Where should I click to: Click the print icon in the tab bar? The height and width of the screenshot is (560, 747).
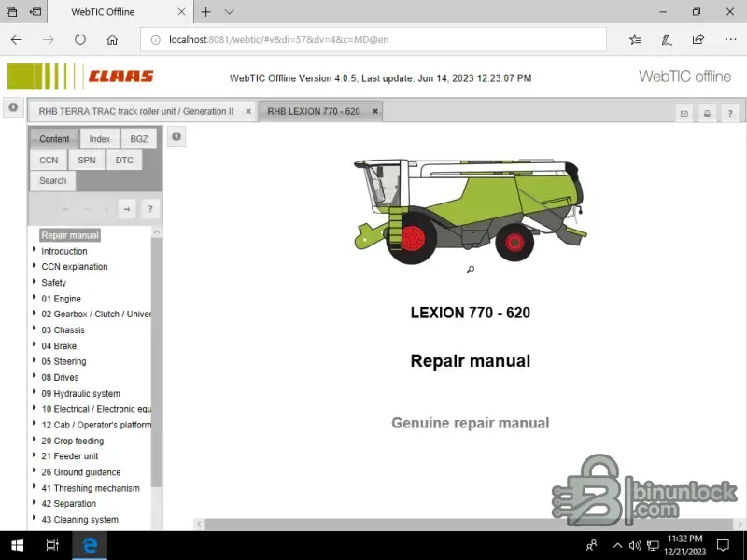707,114
